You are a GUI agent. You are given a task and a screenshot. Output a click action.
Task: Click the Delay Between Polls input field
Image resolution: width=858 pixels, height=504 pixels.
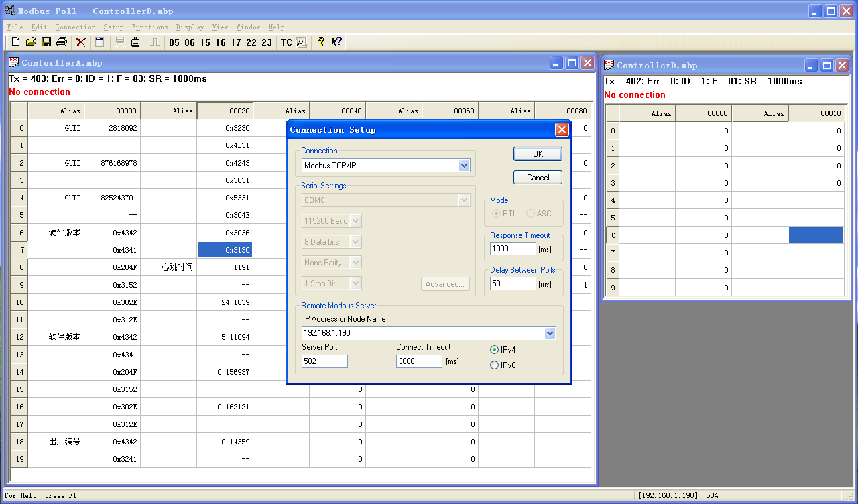pyautogui.click(x=513, y=283)
